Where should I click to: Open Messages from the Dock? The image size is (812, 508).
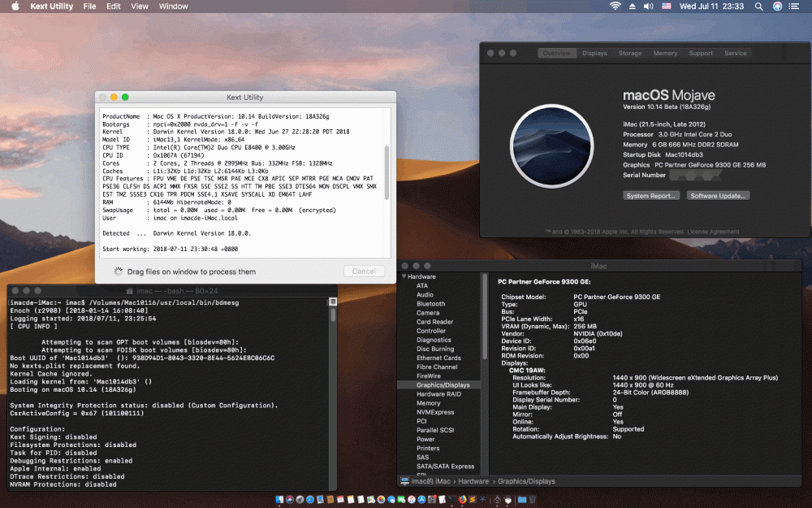point(391,500)
